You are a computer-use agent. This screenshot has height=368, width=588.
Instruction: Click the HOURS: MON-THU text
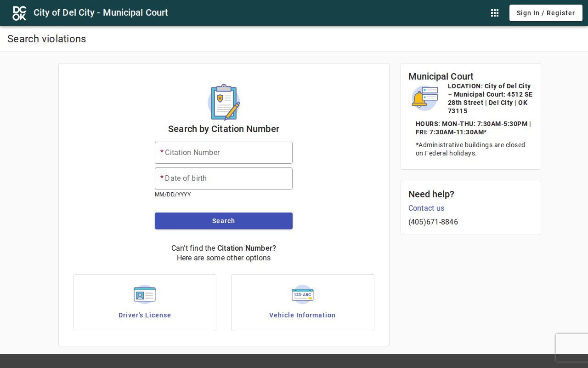[x=473, y=128]
